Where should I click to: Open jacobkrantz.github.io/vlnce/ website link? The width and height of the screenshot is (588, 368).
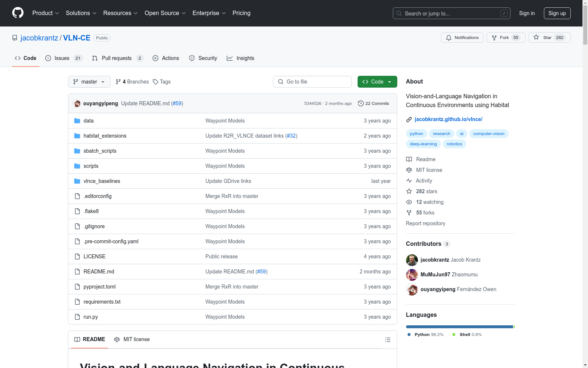(x=448, y=119)
